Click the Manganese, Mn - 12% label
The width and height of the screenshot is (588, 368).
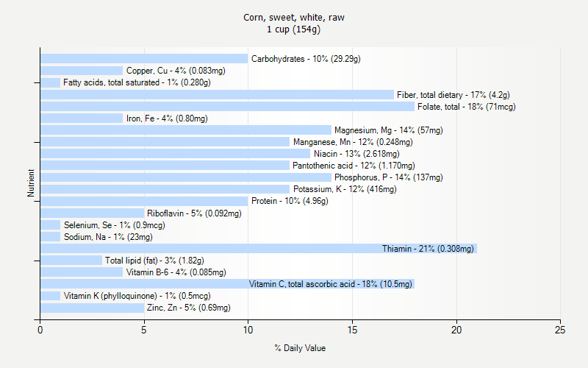(353, 142)
